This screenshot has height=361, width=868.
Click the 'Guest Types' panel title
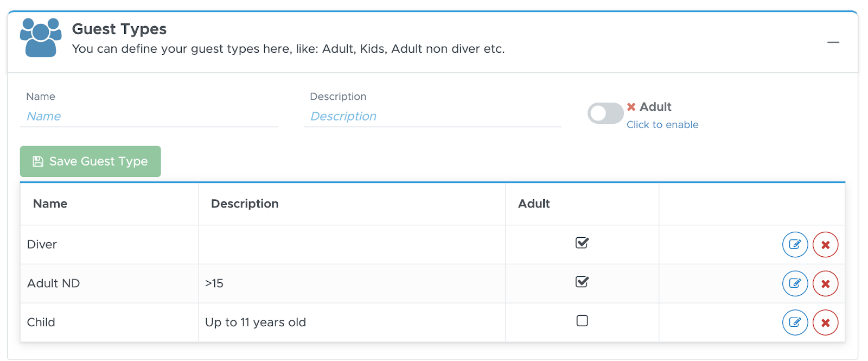point(119,29)
